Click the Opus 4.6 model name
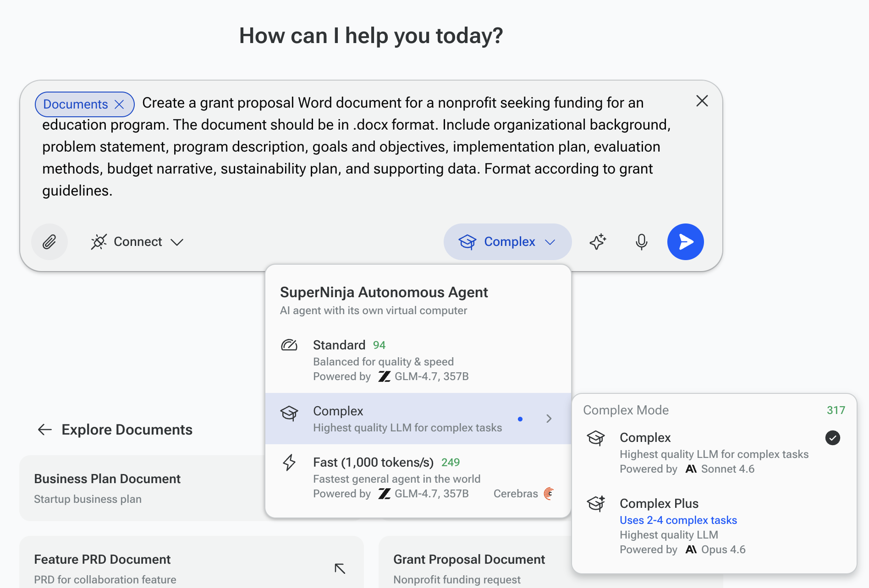Viewport: 869px width, 588px height. [x=723, y=550]
